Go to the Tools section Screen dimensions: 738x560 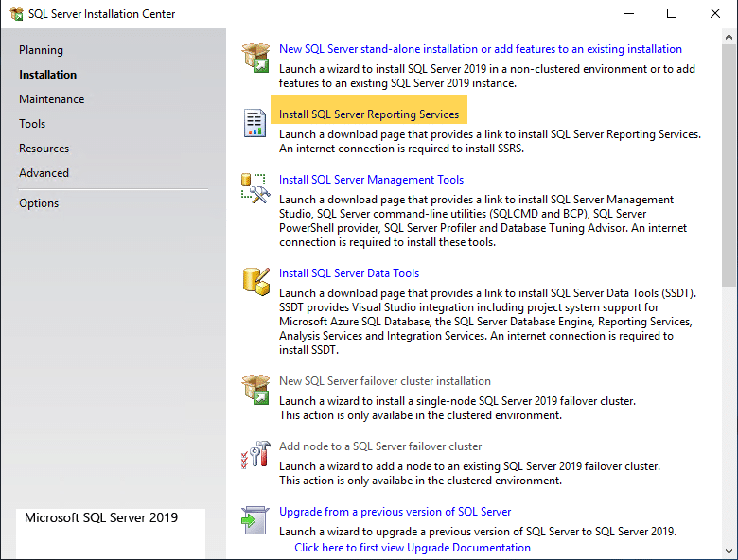pyautogui.click(x=32, y=124)
